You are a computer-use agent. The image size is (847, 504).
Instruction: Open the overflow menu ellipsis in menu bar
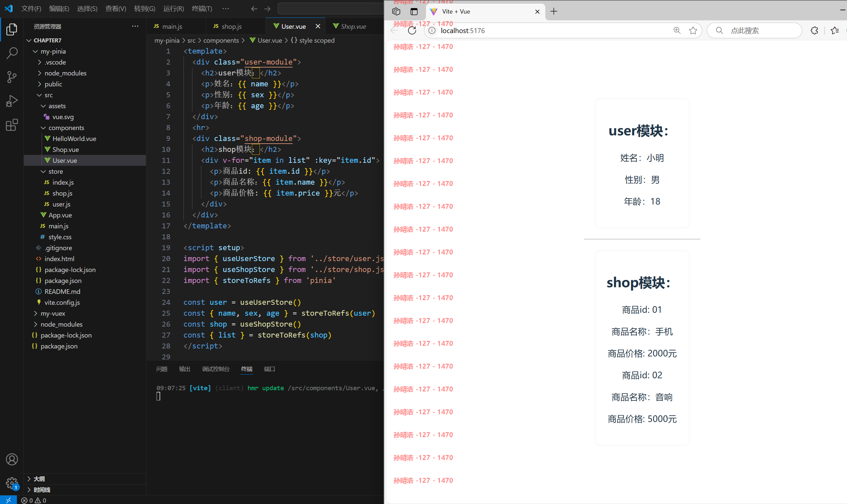click(225, 9)
